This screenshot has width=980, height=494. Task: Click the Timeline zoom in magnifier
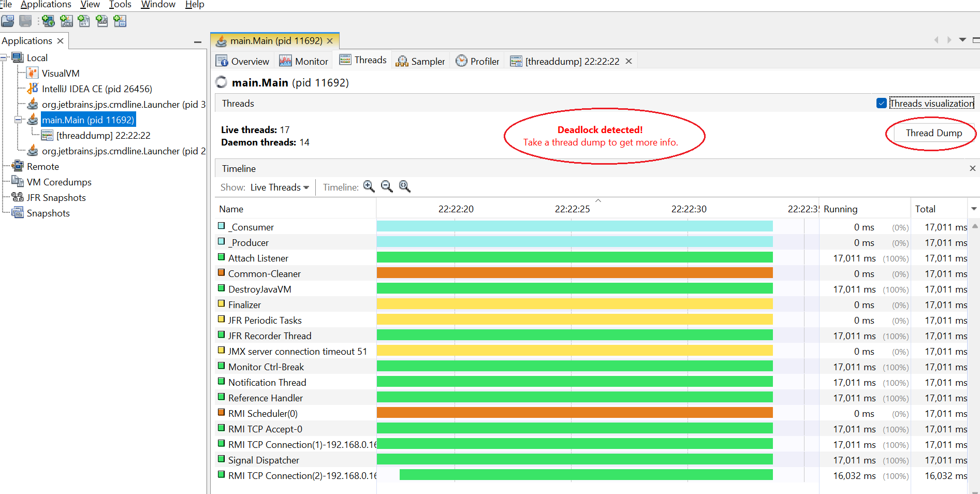(x=369, y=186)
